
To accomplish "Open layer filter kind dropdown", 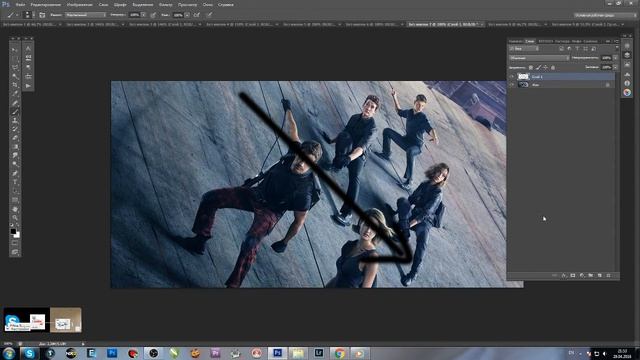I will point(524,49).
